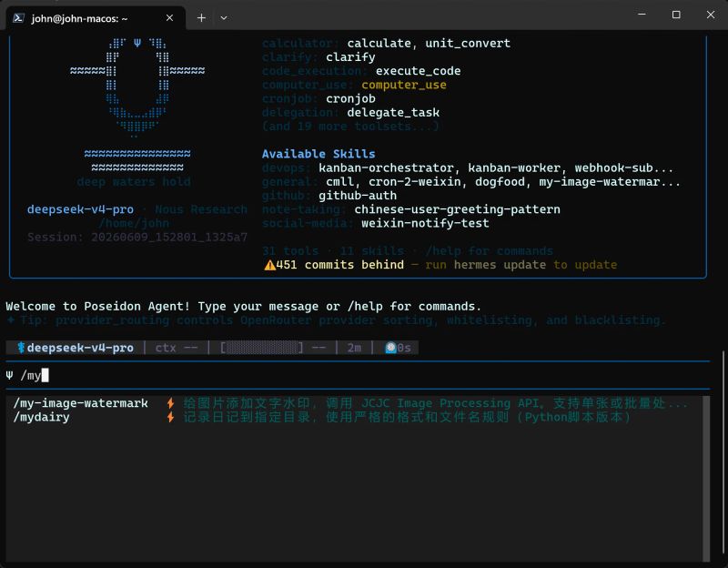Click the 'cron-2-weixin' skill text
Viewport: 728px width, 568px height.
click(x=415, y=181)
